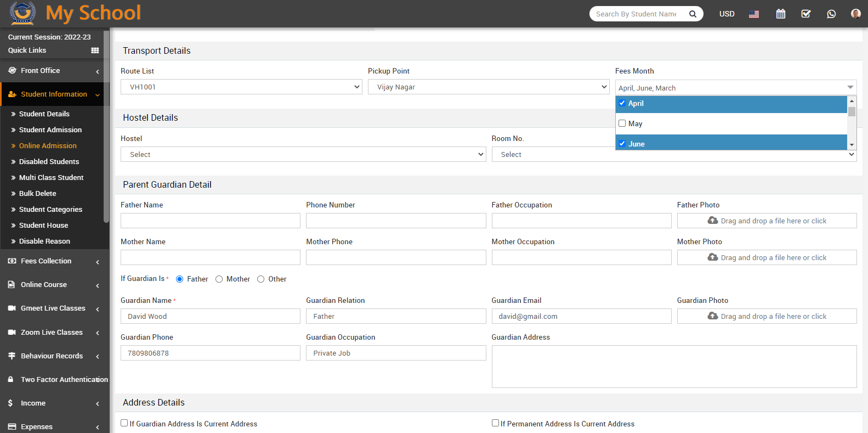Open the Route List dropdown
868x433 pixels.
[x=241, y=87]
